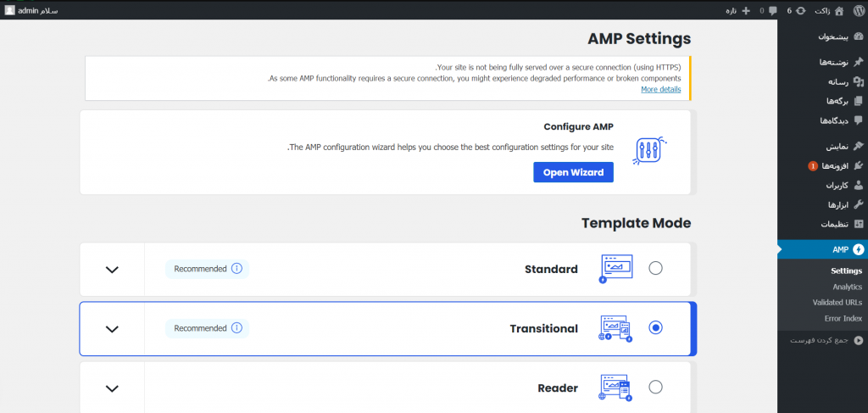Expand the Standard mode details chevron
The width and height of the screenshot is (868, 413).
click(x=112, y=270)
